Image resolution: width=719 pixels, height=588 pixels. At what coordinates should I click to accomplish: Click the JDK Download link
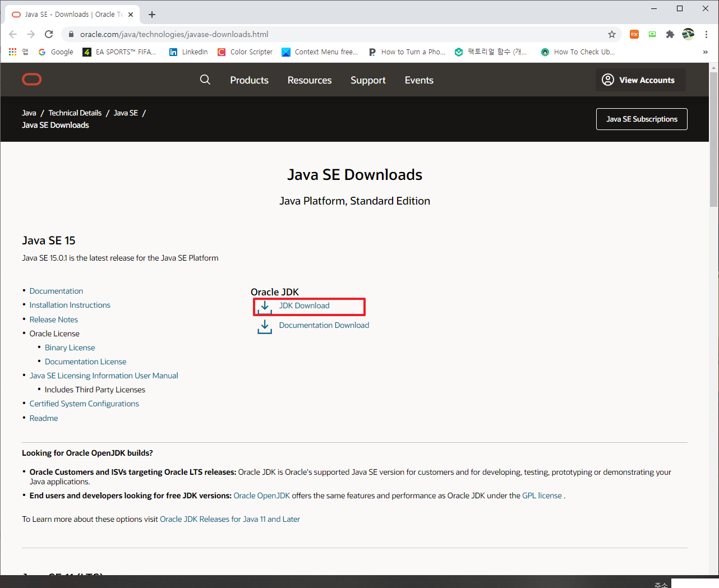click(305, 305)
